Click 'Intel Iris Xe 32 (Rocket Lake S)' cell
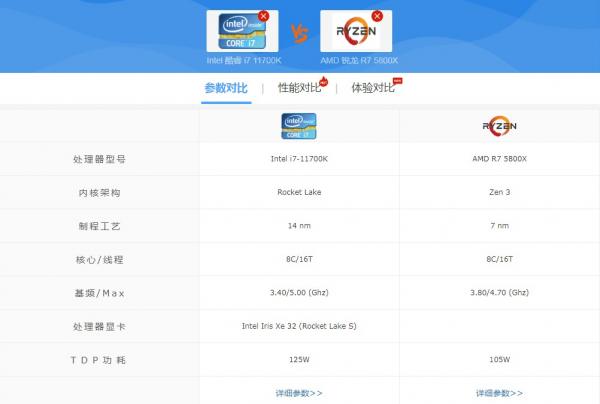The width and height of the screenshot is (600, 404). tap(299, 326)
